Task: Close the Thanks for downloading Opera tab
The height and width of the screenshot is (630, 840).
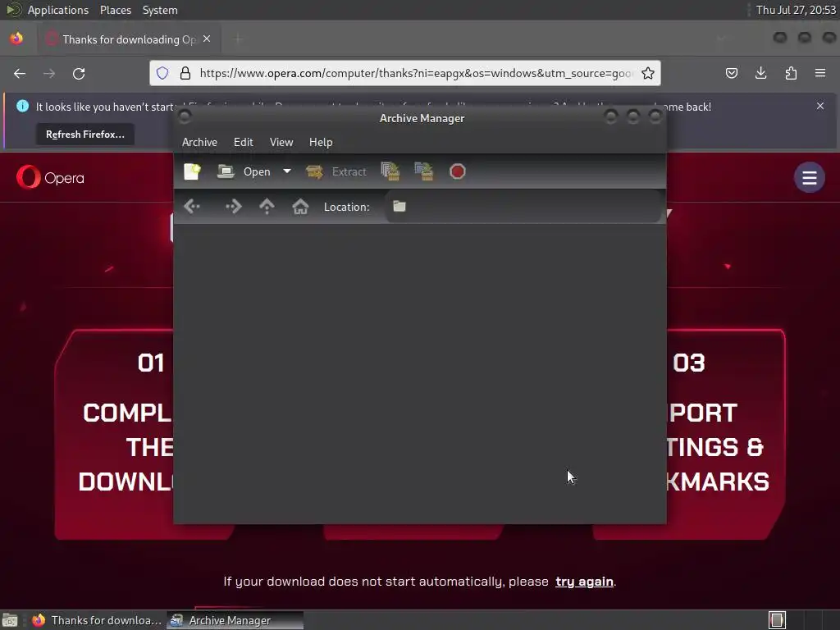Action: click(x=207, y=39)
